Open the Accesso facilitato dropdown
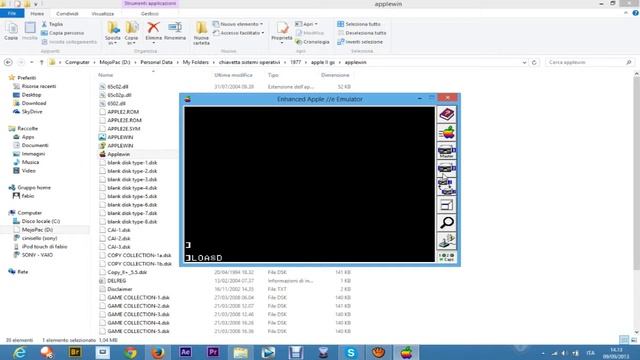 pyautogui.click(x=238, y=33)
